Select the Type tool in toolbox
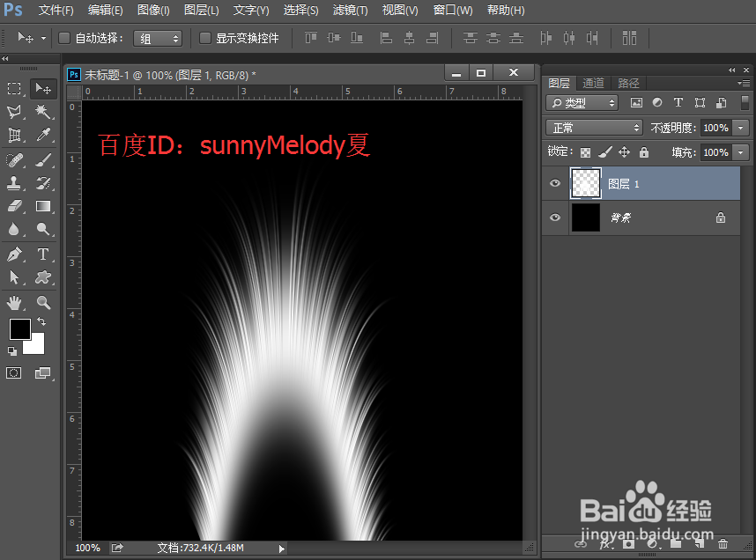Image resolution: width=756 pixels, height=560 pixels. pos(43,254)
